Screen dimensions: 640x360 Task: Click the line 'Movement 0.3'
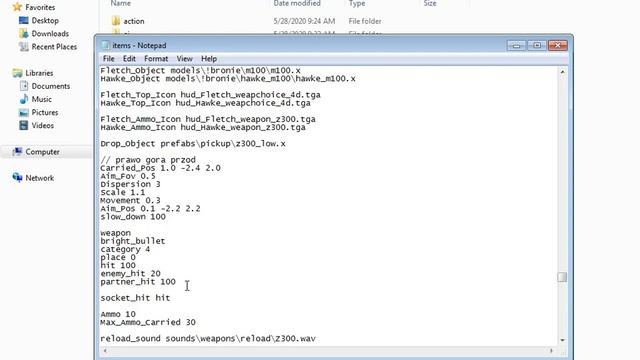tap(130, 200)
